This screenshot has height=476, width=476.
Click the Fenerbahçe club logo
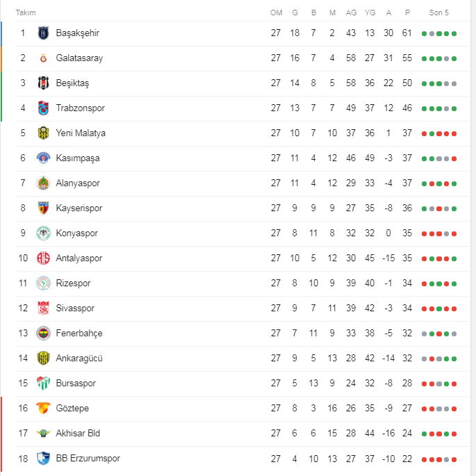pos(44,334)
